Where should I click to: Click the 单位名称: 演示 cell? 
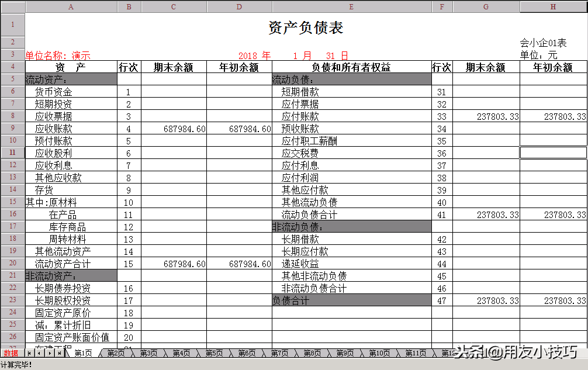tap(58, 56)
